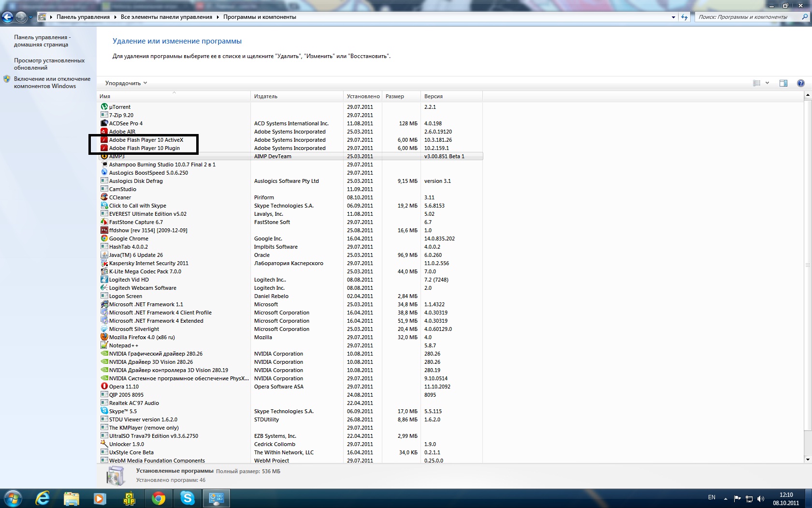Viewport: 812px width, 508px height.
Task: Click the µTorrent program icon
Action: [x=104, y=107]
